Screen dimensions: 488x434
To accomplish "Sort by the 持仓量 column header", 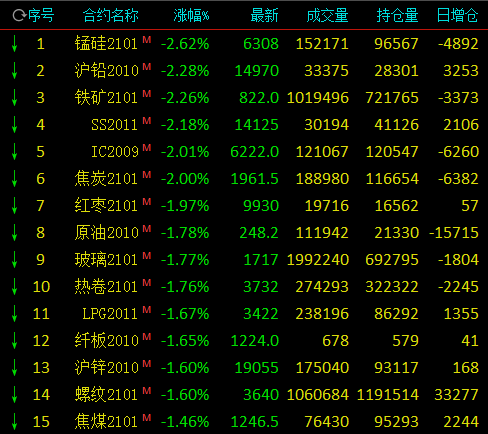I will coord(397,15).
